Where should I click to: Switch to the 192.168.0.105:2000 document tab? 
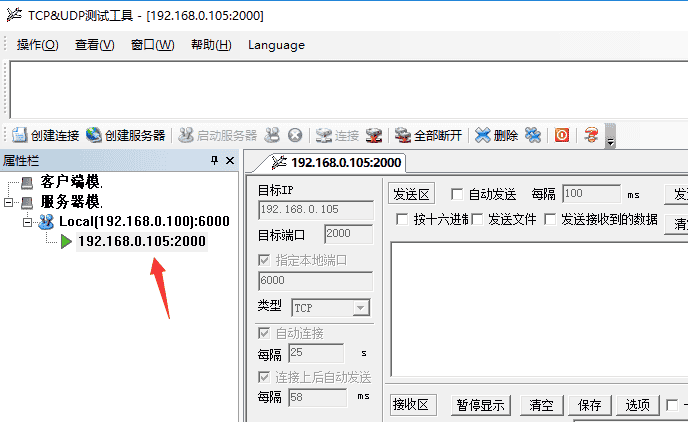coord(336,163)
